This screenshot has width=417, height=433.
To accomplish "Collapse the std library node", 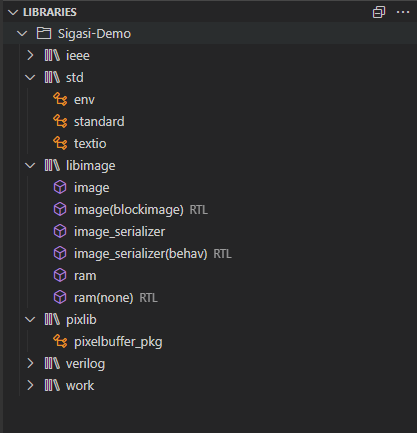I will pyautogui.click(x=30, y=77).
